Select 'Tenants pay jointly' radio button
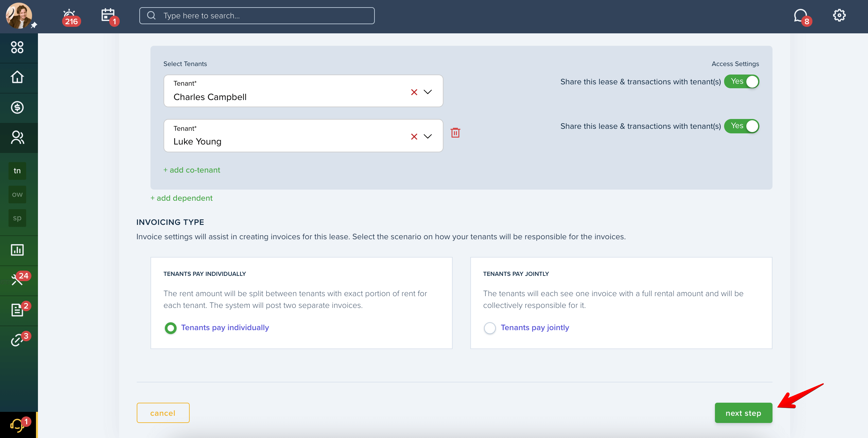 tap(490, 328)
